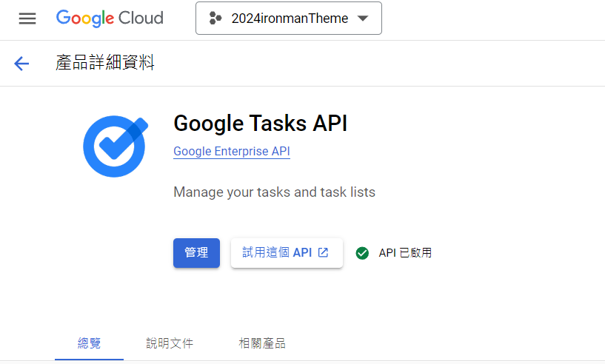Click the 'API 已啟用' status text
The height and width of the screenshot is (364, 605).
tap(405, 253)
